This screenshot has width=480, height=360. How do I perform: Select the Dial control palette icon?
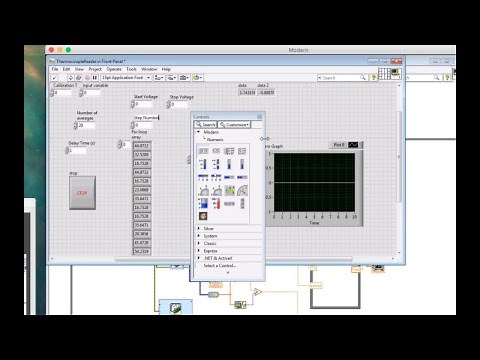tap(216, 191)
